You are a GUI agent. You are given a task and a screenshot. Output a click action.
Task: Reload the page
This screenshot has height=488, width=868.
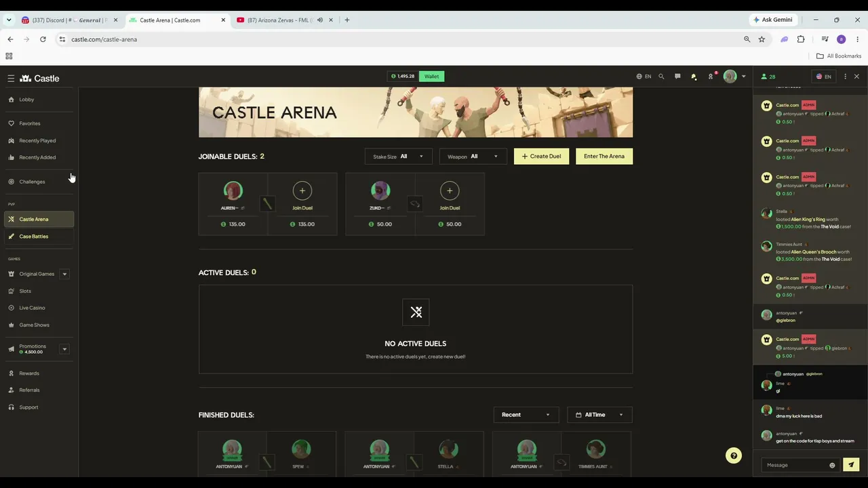[43, 39]
